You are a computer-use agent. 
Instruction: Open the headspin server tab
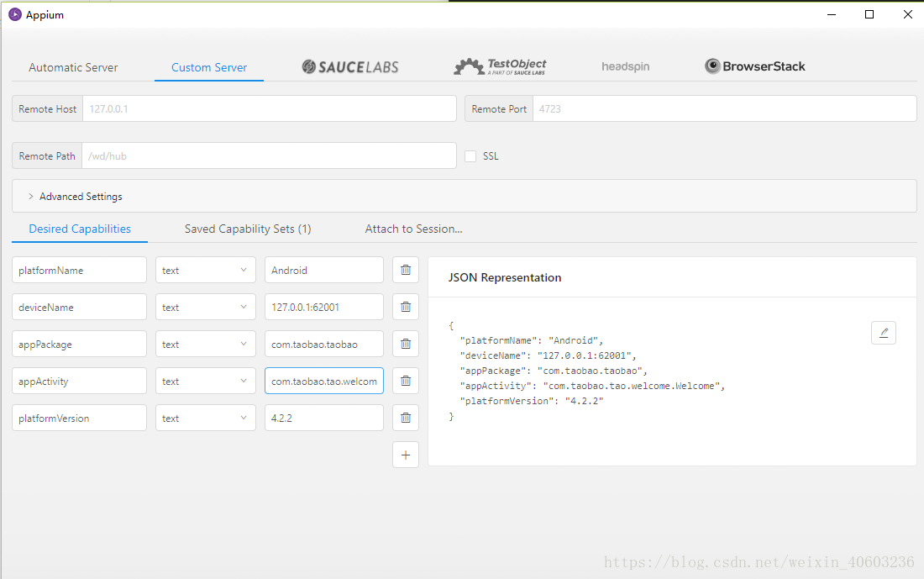point(625,66)
